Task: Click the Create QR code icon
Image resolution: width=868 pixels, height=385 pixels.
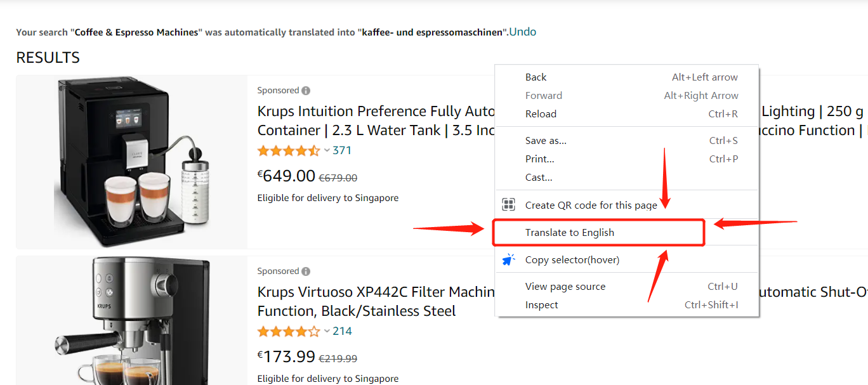Action: click(x=508, y=204)
